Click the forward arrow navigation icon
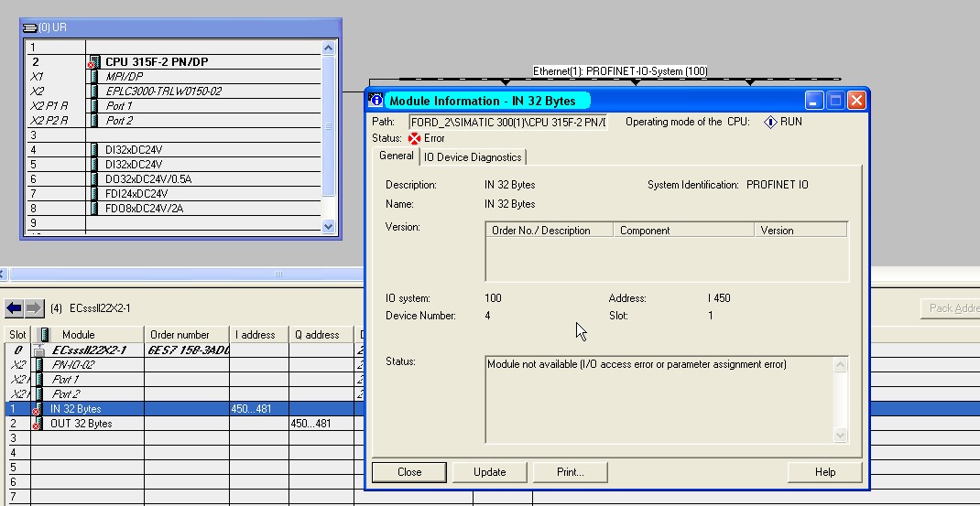Screen dimensions: 980x506 click(34, 308)
